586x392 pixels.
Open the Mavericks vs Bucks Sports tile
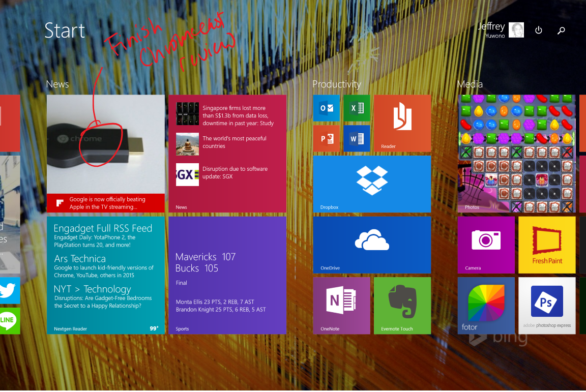tap(227, 275)
